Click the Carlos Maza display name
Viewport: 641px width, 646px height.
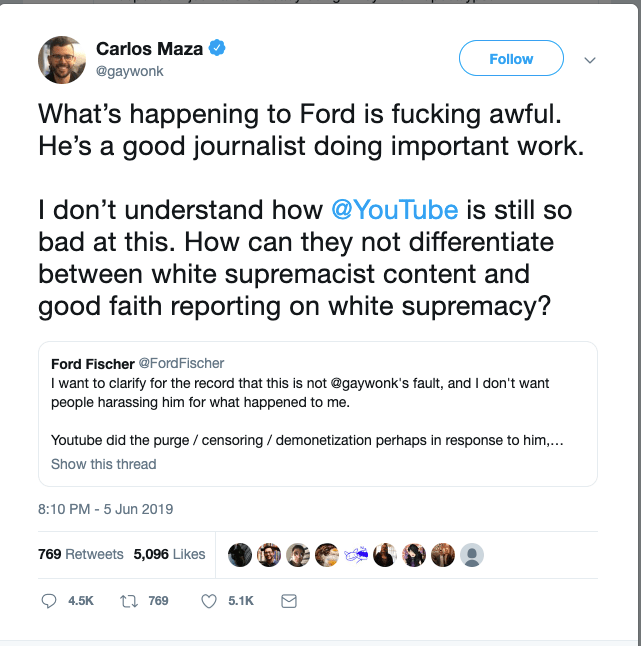point(147,49)
